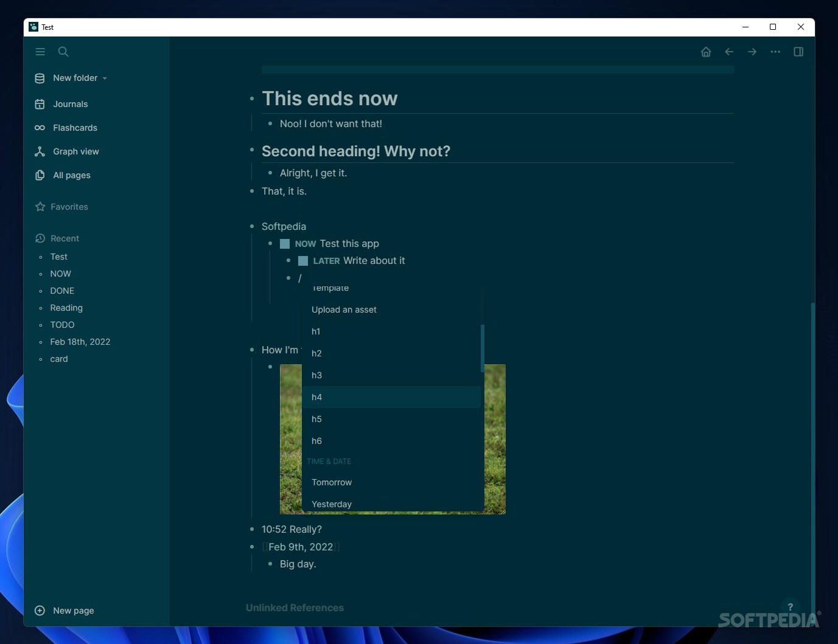Screen dimensions: 838x644
Task: Click the LATER task marker label
Action: pos(327,261)
